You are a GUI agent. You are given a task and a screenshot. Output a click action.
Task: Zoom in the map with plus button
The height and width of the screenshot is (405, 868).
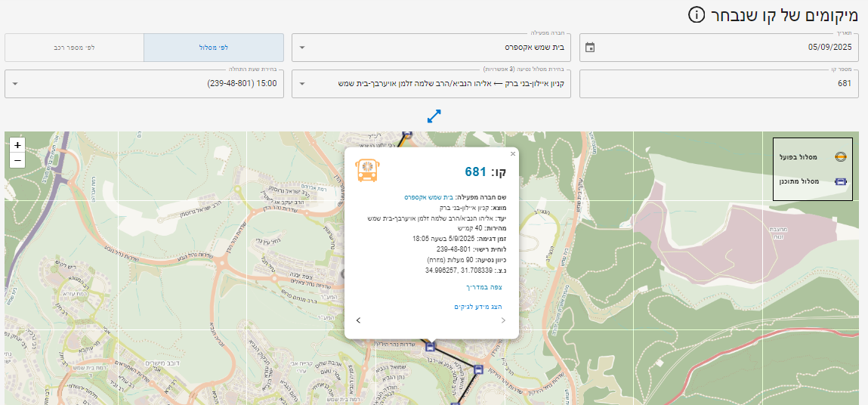(17, 145)
